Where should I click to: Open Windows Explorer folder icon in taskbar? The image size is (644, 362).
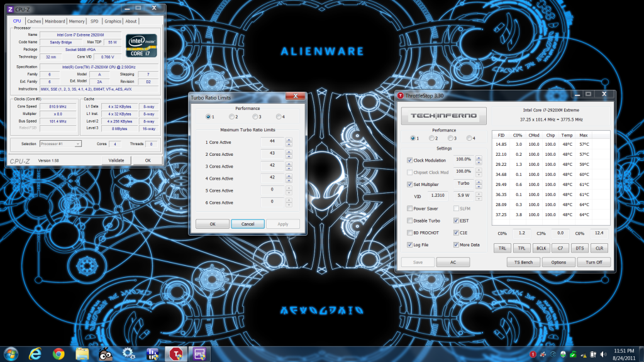click(x=82, y=354)
